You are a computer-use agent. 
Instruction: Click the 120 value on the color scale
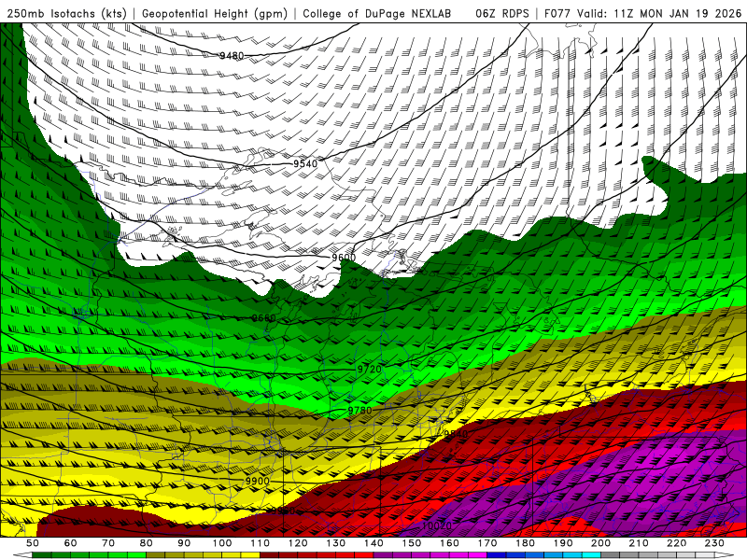(x=298, y=543)
